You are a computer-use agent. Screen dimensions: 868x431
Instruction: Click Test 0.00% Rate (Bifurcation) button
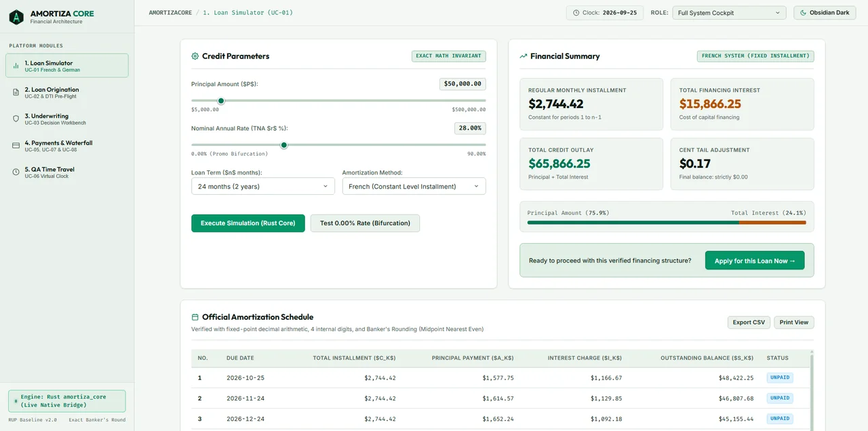[365, 223]
